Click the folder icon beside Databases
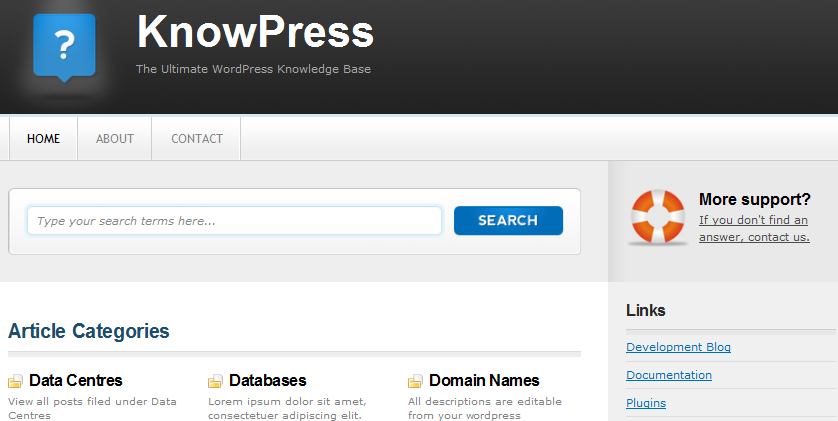Image resolution: width=838 pixels, height=421 pixels. [x=215, y=381]
